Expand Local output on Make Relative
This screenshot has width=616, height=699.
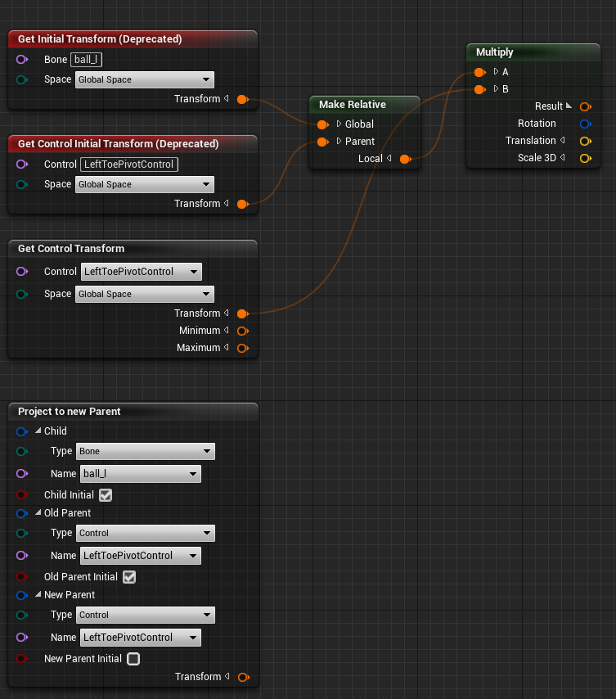click(389, 158)
